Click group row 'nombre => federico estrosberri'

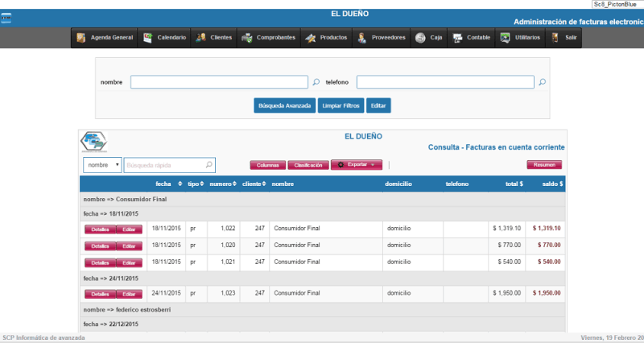click(323, 310)
